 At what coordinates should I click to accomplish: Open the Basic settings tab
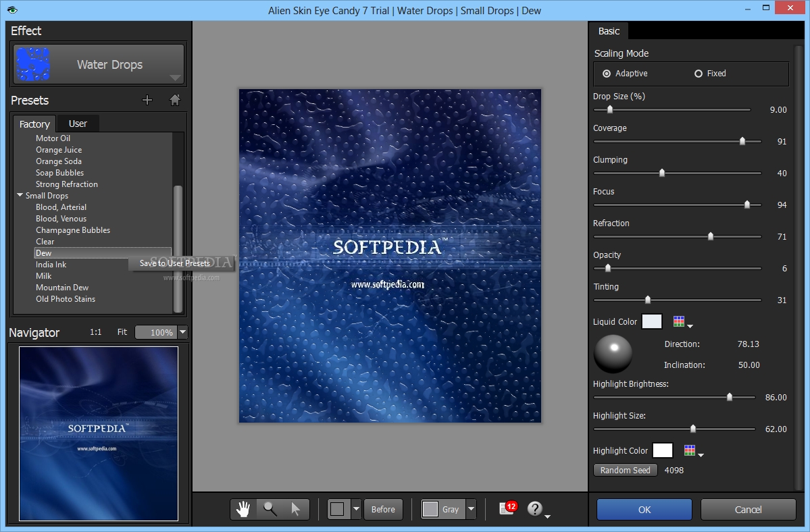(609, 31)
